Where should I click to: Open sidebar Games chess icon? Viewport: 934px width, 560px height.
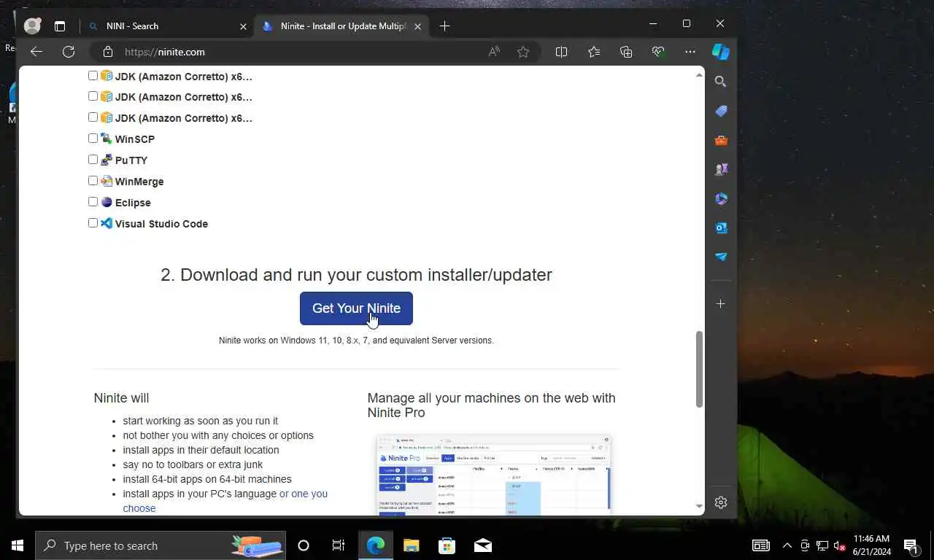[x=721, y=169]
